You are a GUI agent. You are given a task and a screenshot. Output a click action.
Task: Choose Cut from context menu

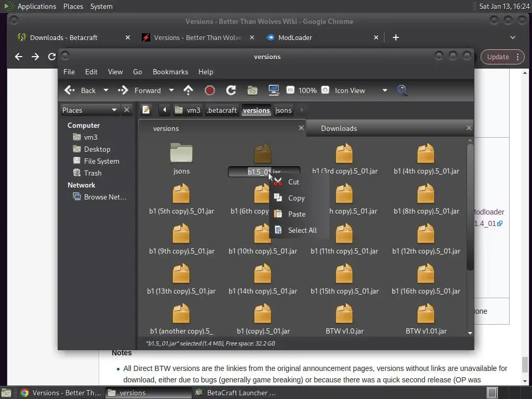[x=300, y=182]
